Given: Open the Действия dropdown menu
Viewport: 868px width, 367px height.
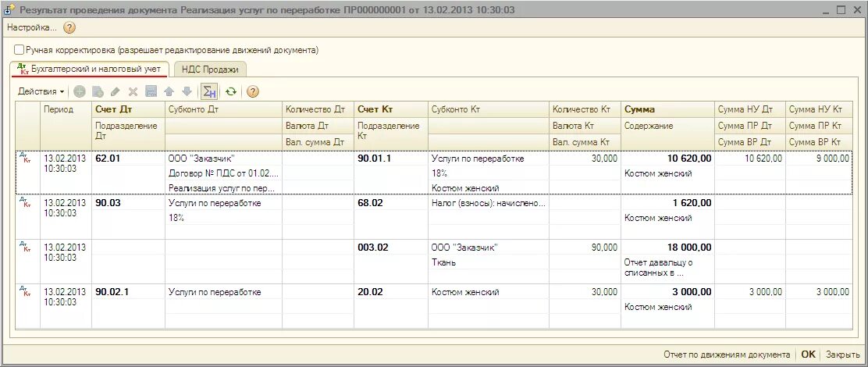Looking at the screenshot, I should coord(41,91).
